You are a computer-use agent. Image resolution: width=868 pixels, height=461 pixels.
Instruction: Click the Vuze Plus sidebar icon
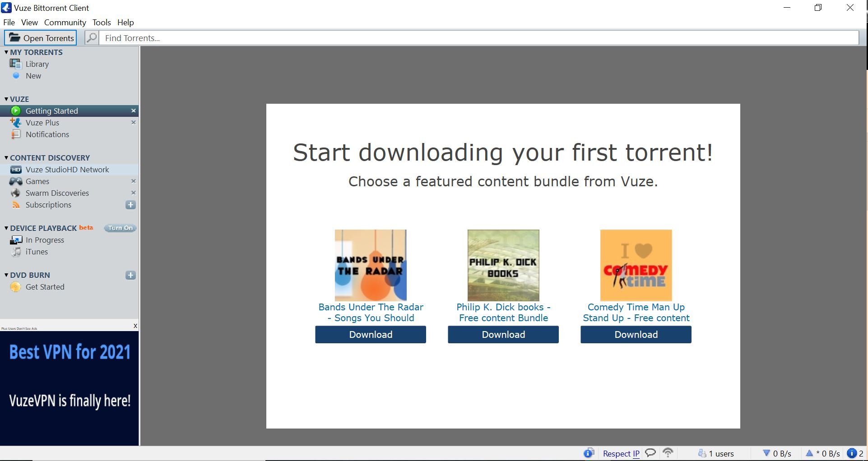click(16, 123)
